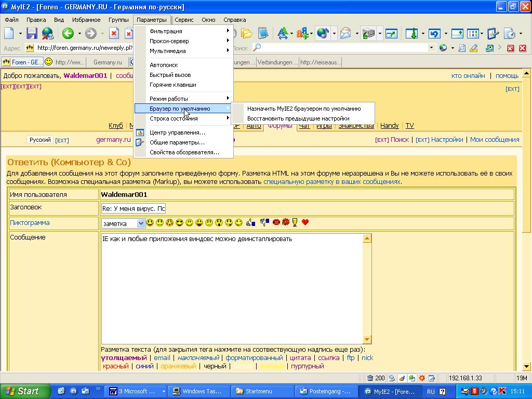Switch to Windows Tas... taskbar button
This screenshot has width=532, height=399.
199,391
